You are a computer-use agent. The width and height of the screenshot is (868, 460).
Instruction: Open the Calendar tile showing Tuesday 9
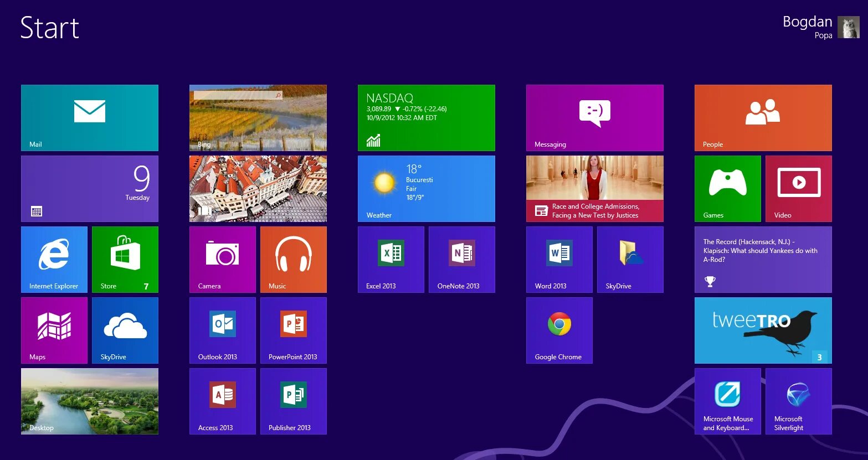(90, 189)
